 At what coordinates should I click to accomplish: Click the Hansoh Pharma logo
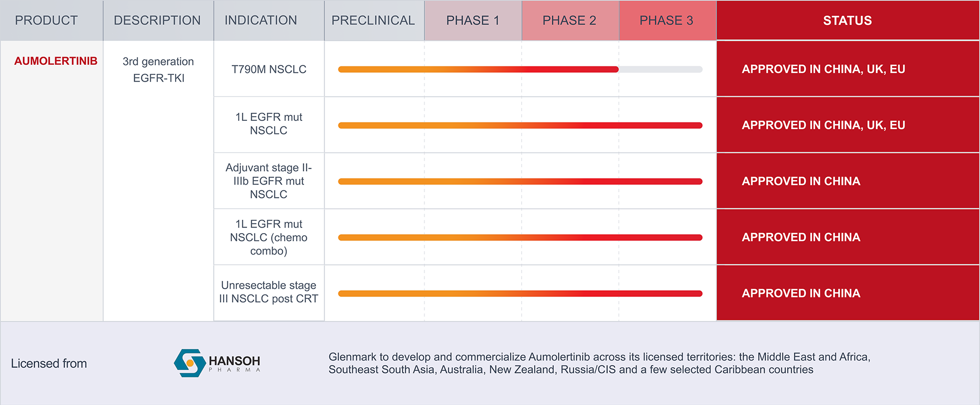(x=217, y=363)
